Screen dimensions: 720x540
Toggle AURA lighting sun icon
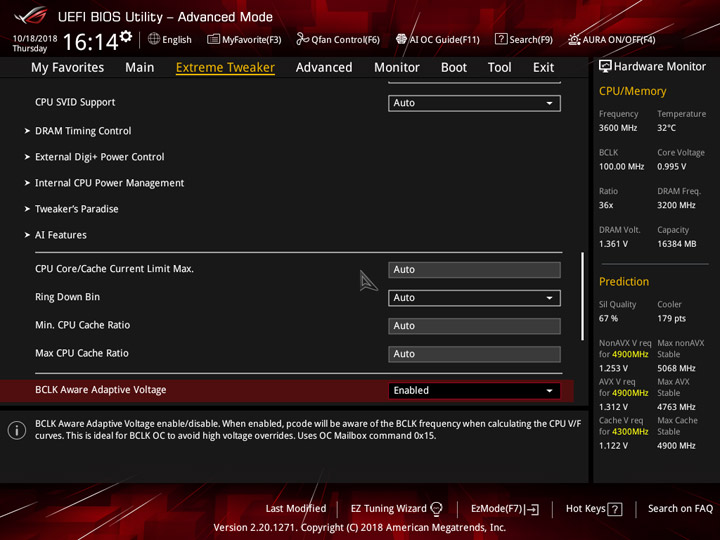coord(574,39)
